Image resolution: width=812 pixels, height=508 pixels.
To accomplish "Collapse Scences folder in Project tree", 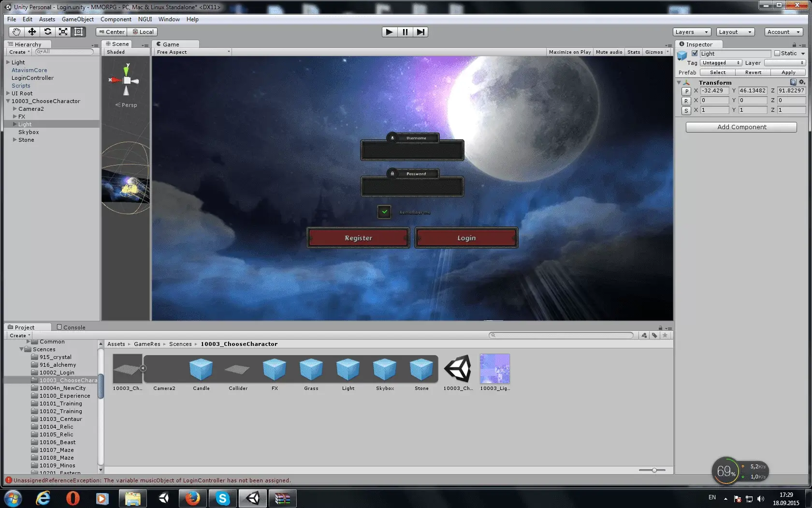I will point(21,349).
